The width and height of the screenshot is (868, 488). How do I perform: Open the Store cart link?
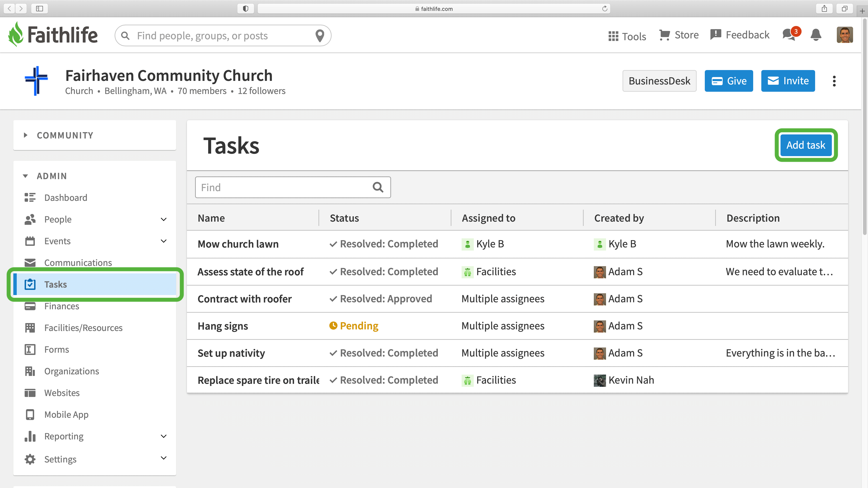click(679, 35)
